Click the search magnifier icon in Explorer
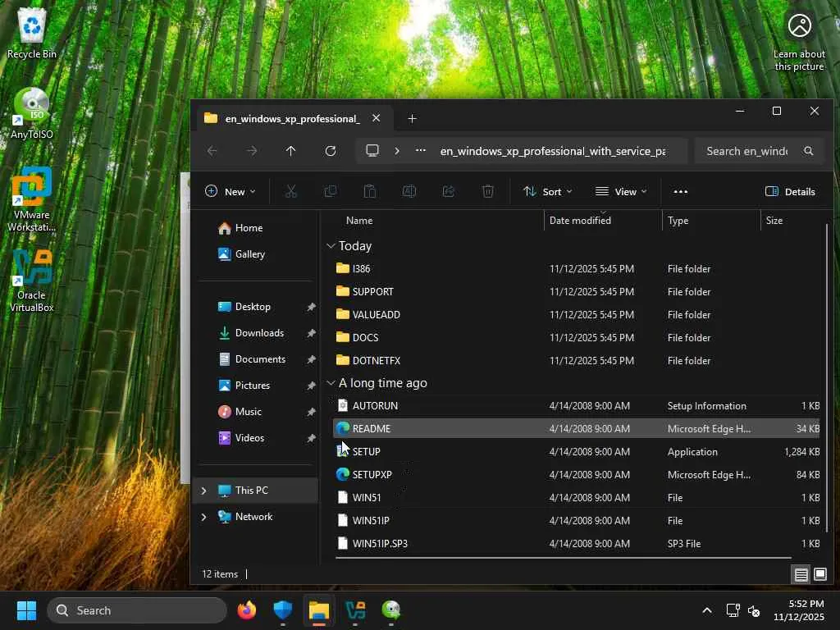Screen dimensions: 840x630 (x=808, y=151)
